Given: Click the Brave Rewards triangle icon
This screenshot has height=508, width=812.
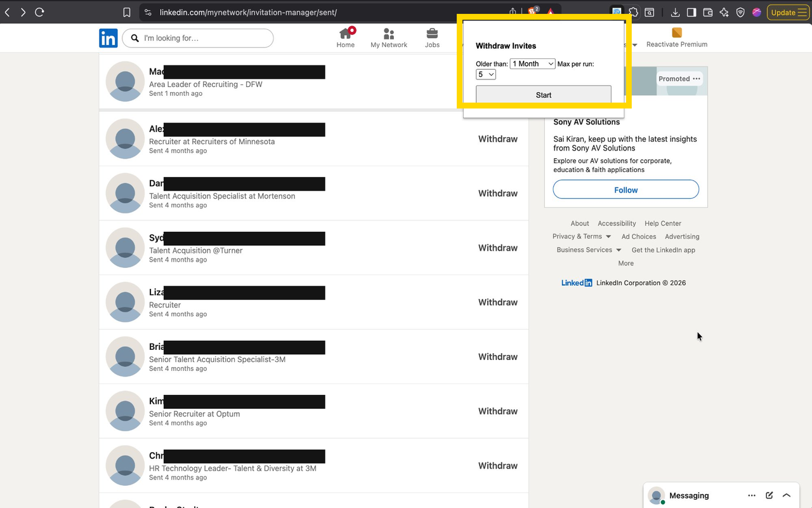Looking at the screenshot, I should tap(551, 12).
